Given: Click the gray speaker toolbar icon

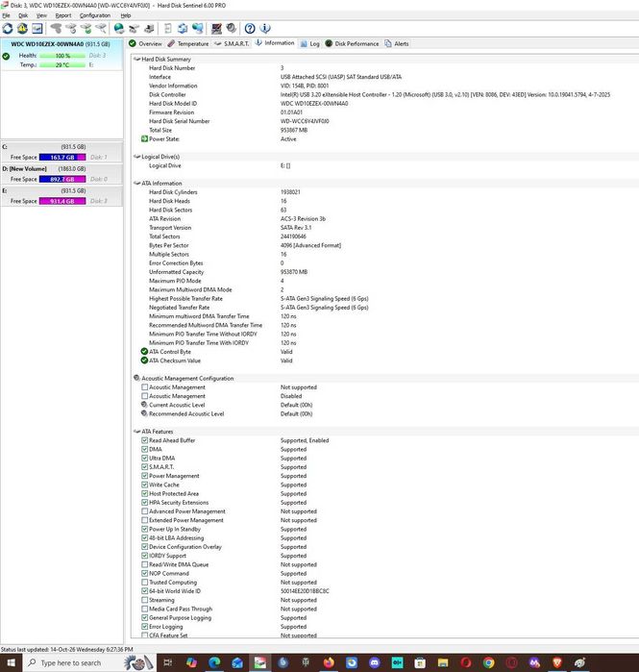Looking at the screenshot, I should point(232,29).
